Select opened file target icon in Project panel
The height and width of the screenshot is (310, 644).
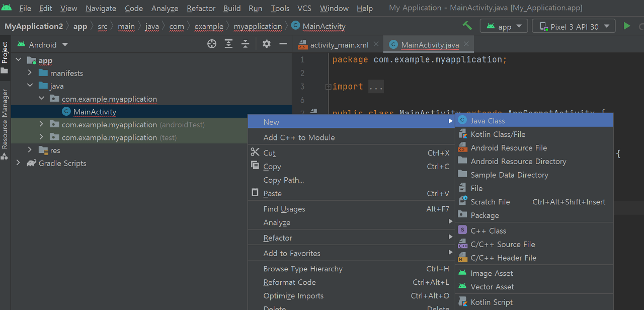[x=212, y=44]
